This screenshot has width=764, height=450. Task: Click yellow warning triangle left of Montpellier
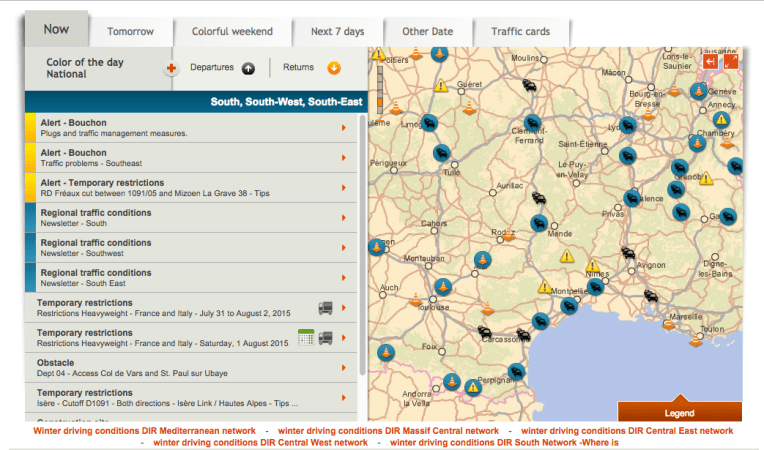pos(545,286)
